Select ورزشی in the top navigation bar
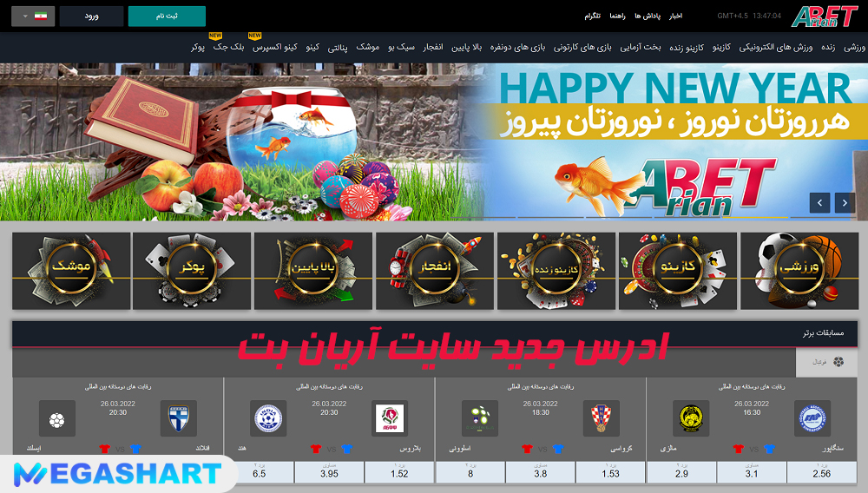This screenshot has width=868, height=493. (x=854, y=48)
